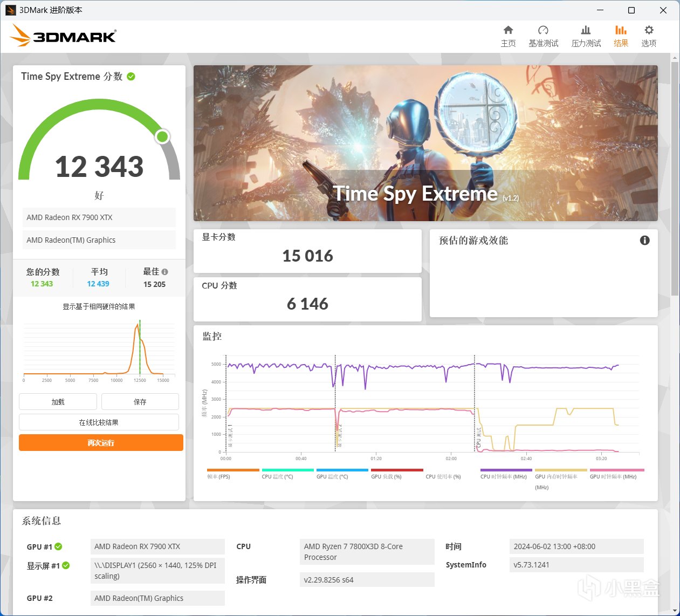Open 压力测试 stress test icon
Screen dimensions: 680x616
586,30
